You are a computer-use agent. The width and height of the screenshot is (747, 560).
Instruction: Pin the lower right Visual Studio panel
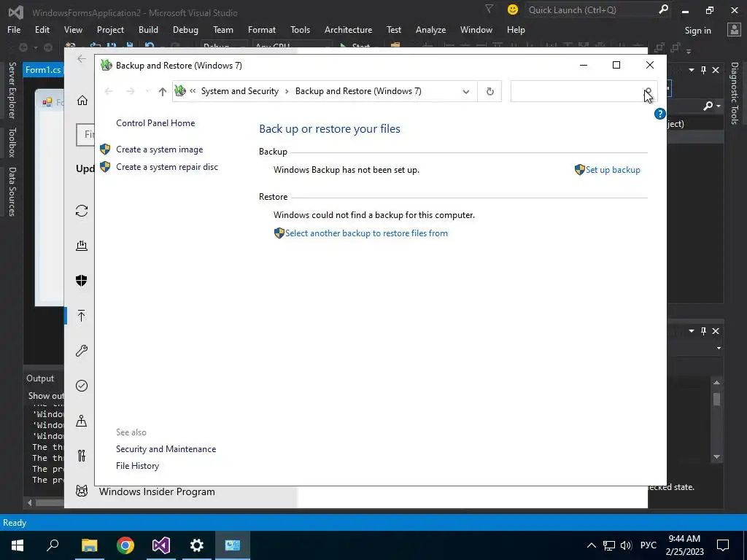coord(703,331)
